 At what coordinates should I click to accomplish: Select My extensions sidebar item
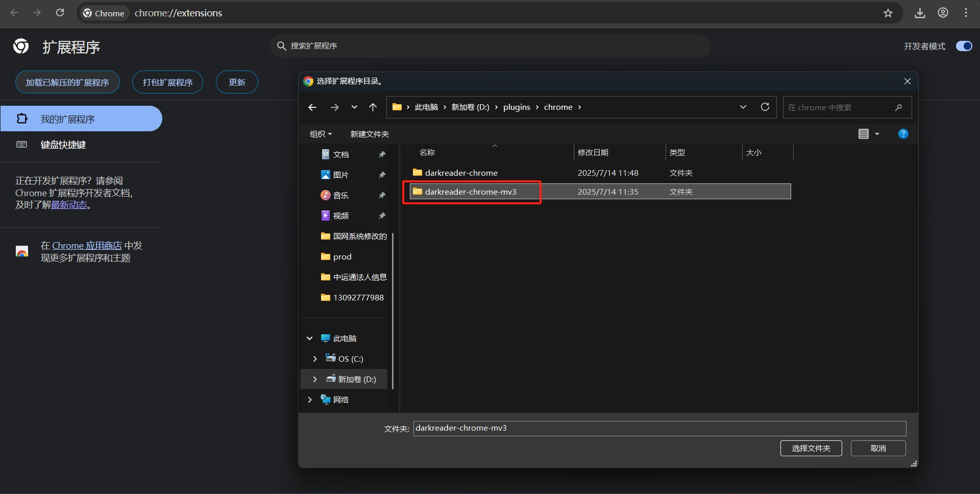(81, 119)
